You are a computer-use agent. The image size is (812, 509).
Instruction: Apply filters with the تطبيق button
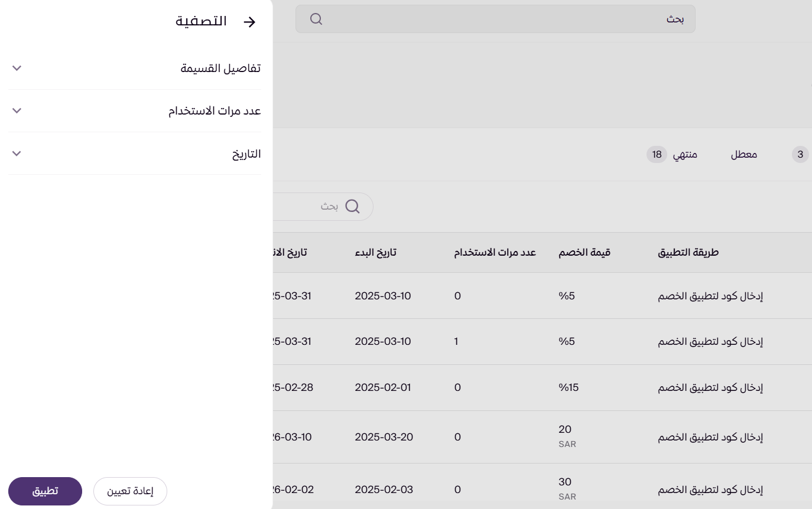point(45,491)
